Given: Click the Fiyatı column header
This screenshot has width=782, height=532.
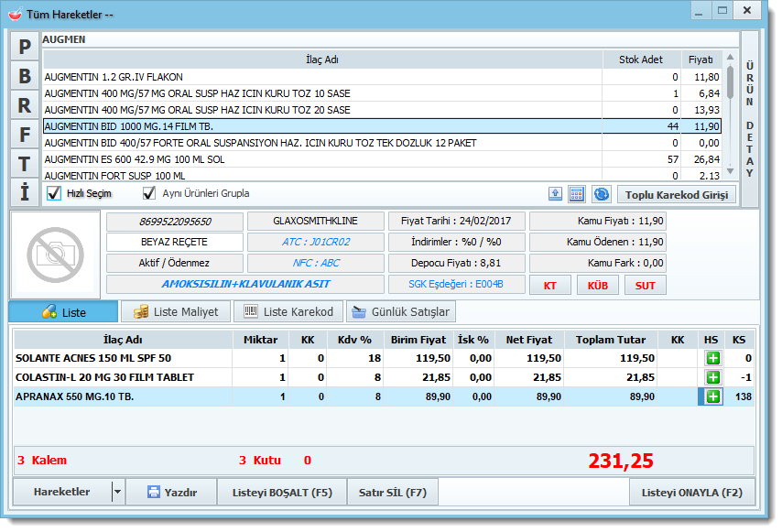Looking at the screenshot, I should click(x=701, y=60).
